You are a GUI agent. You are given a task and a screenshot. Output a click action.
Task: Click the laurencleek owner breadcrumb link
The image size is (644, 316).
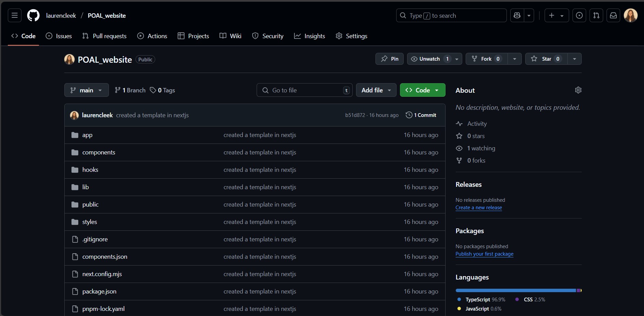tap(61, 15)
